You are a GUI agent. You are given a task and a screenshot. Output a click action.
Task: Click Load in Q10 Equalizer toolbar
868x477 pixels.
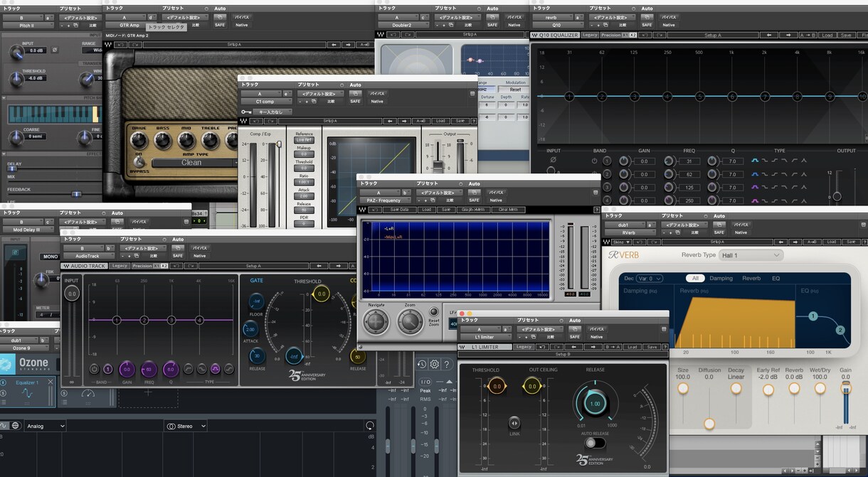pyautogui.click(x=827, y=35)
